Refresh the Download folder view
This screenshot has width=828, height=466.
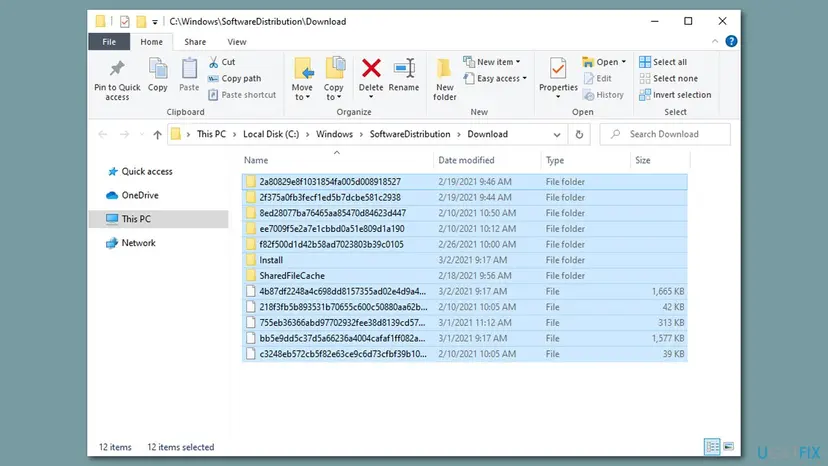(579, 134)
